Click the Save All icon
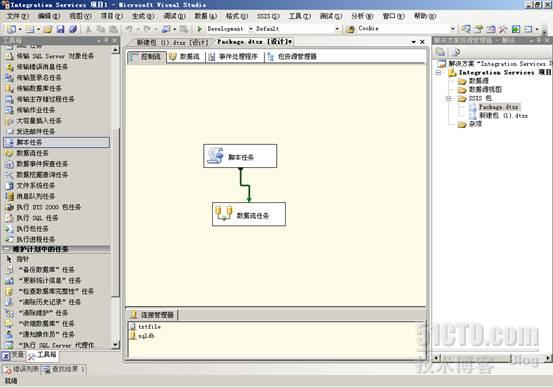The height and width of the screenshot is (388, 553). point(73,29)
